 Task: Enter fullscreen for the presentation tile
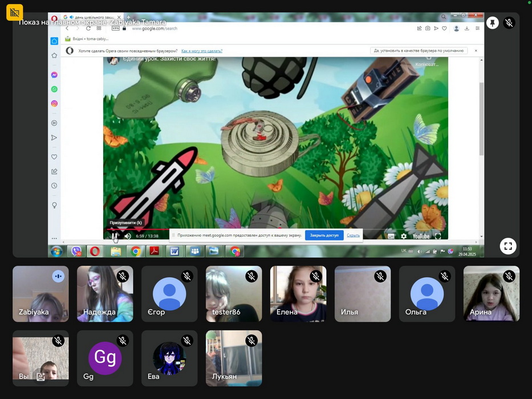[x=508, y=246]
